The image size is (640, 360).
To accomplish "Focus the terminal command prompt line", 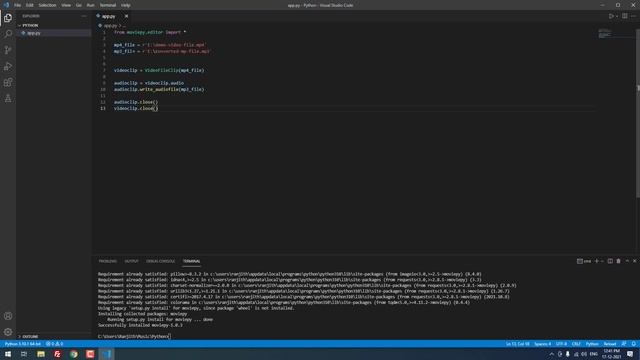I will (134, 336).
